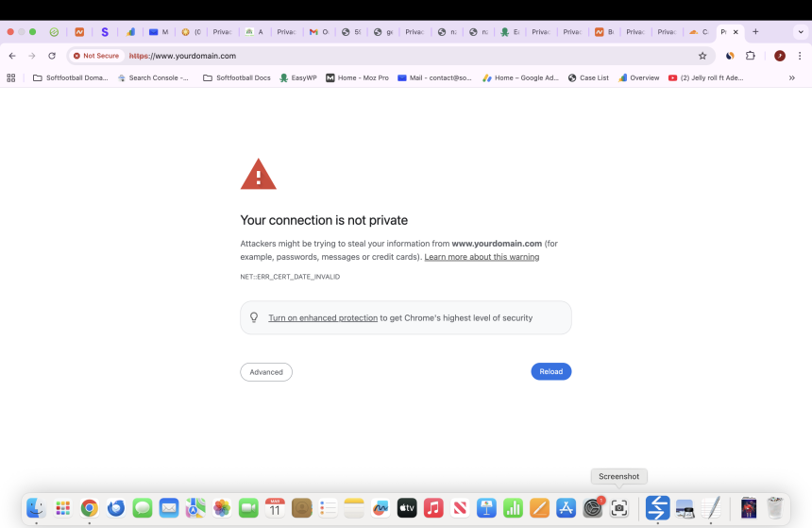Open Advanced certificate error options
Screen dimensions: 812x528
(265, 372)
